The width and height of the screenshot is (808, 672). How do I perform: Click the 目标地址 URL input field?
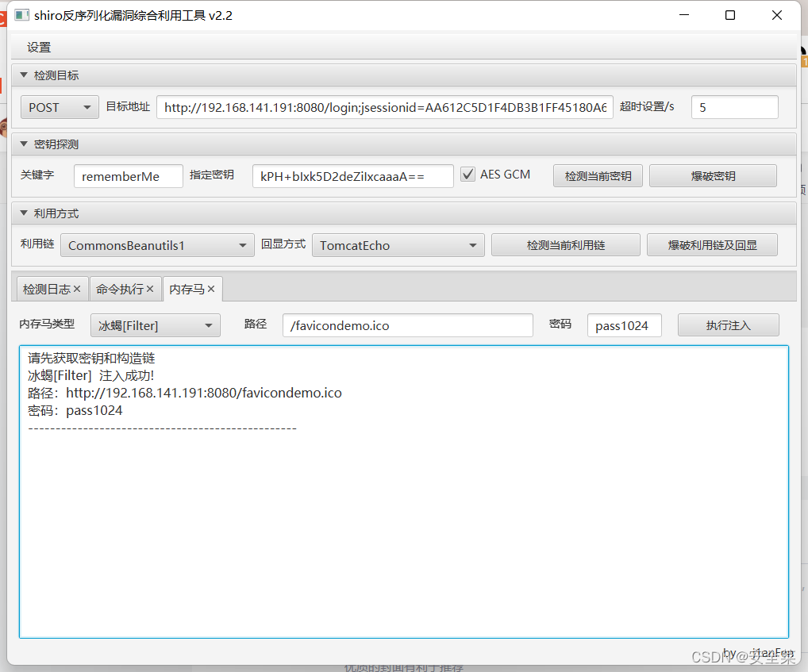tap(385, 107)
